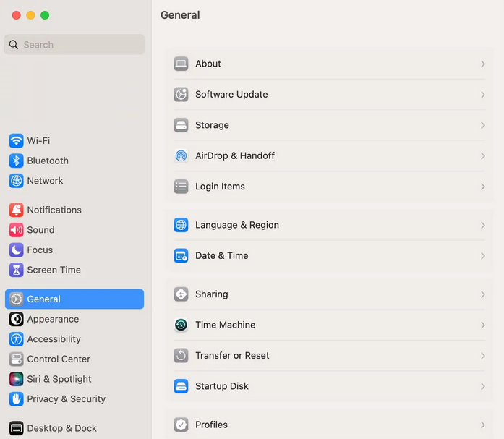
Task: Click the Sound speaker icon
Action: coord(16,230)
